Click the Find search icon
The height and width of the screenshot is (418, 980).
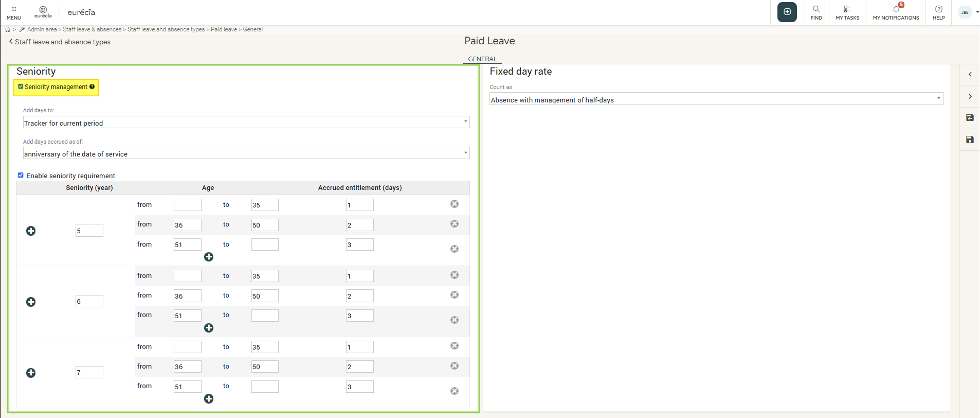(816, 12)
